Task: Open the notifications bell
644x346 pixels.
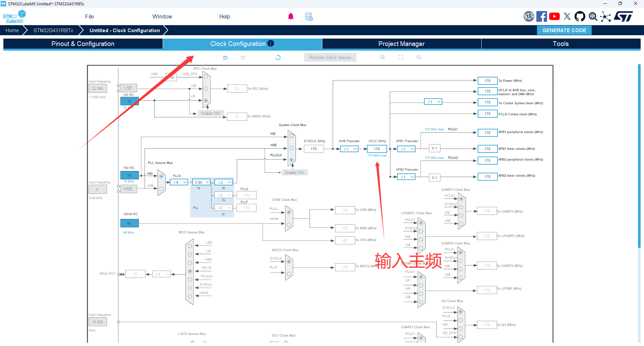Action: (x=291, y=16)
